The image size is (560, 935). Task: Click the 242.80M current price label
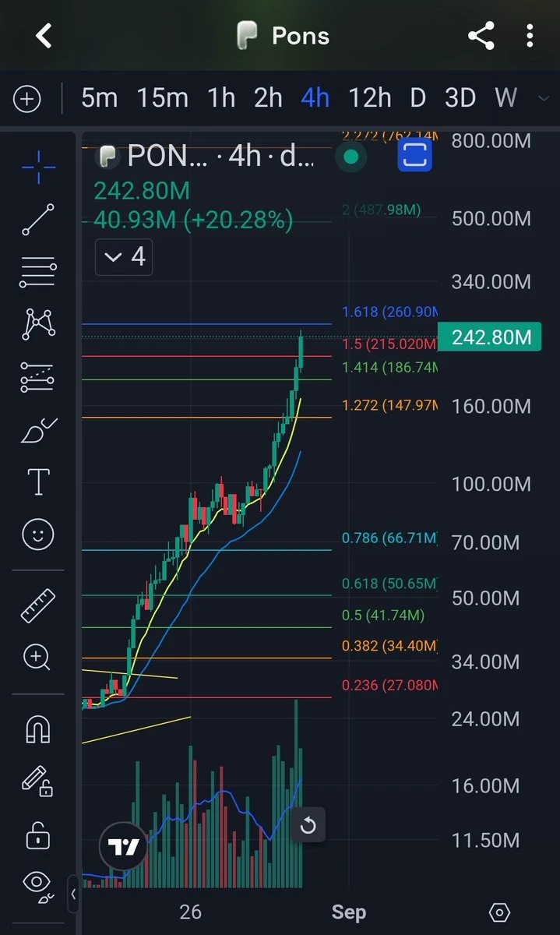490,337
